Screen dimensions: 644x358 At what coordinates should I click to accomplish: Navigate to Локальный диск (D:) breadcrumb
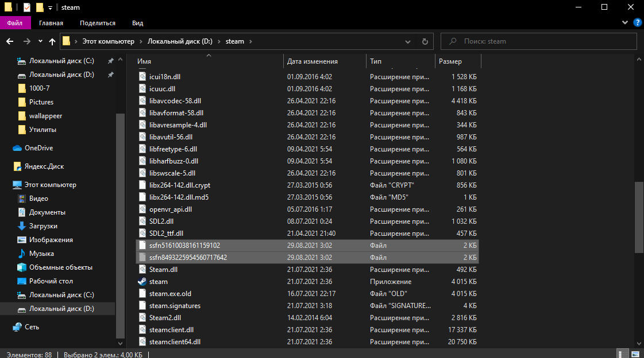point(180,41)
